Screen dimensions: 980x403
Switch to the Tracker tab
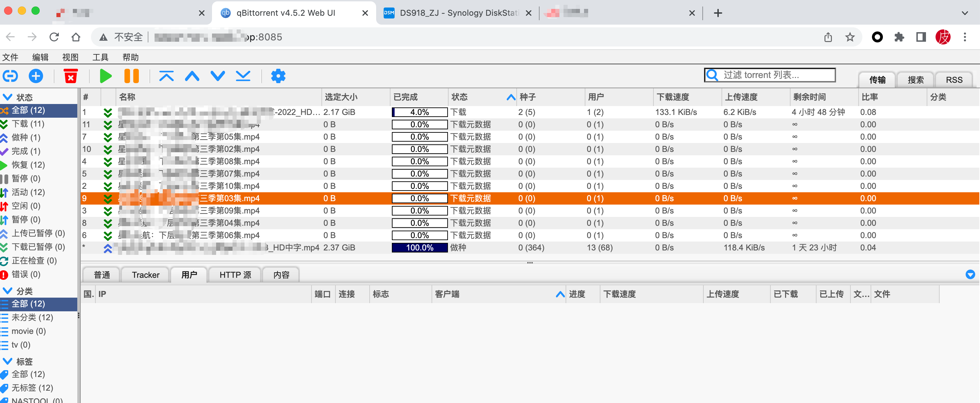coord(145,275)
